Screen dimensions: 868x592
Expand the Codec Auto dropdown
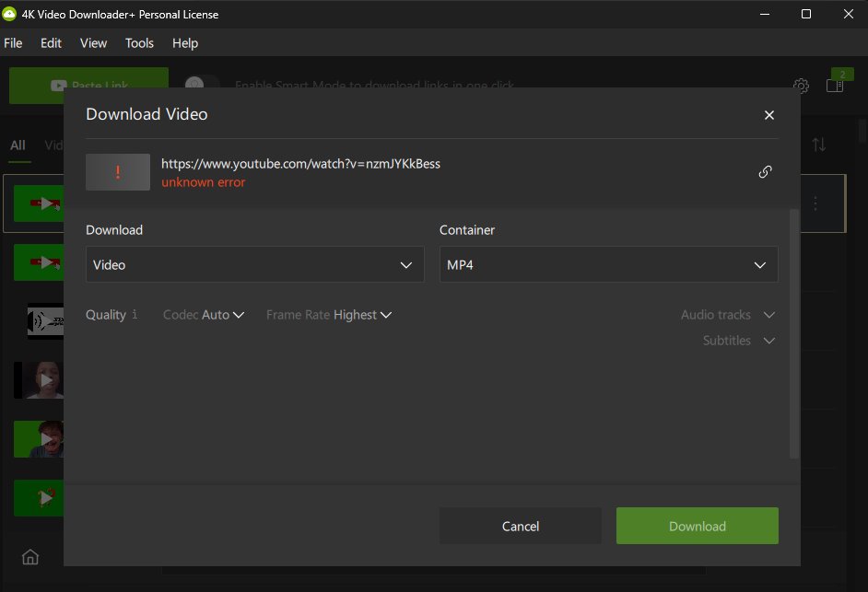(x=204, y=315)
